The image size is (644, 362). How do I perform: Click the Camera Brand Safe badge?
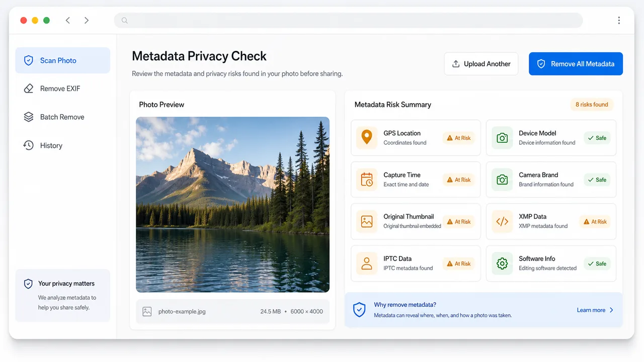pyautogui.click(x=597, y=179)
